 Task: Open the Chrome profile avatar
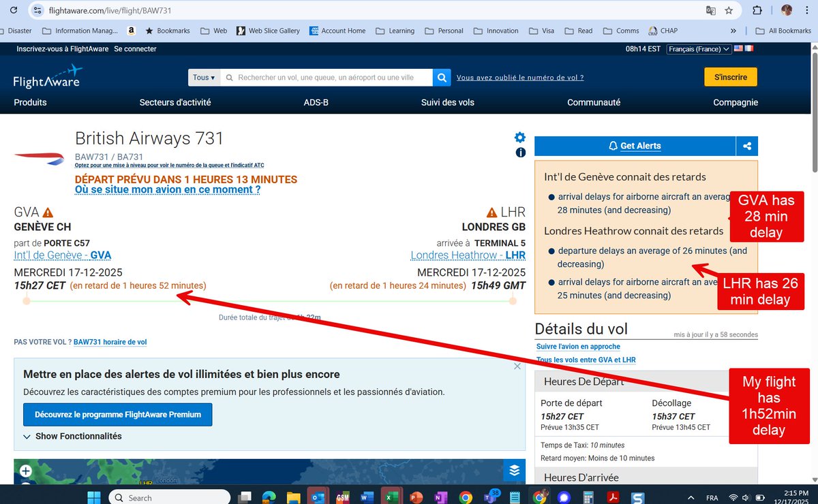tap(787, 10)
